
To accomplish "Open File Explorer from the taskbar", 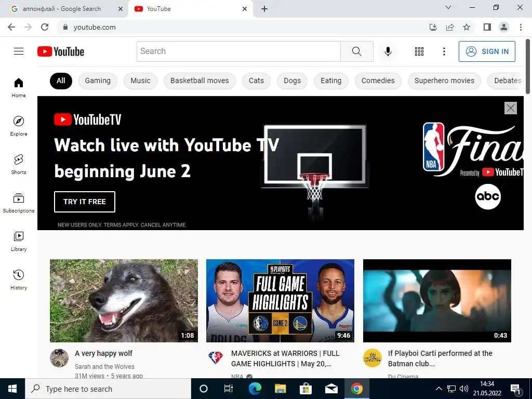I will pos(280,389).
